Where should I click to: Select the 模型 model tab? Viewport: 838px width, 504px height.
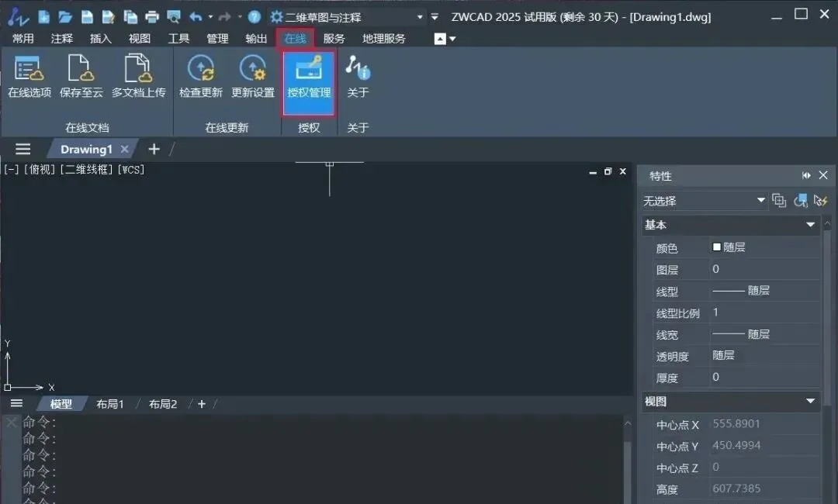coord(61,404)
